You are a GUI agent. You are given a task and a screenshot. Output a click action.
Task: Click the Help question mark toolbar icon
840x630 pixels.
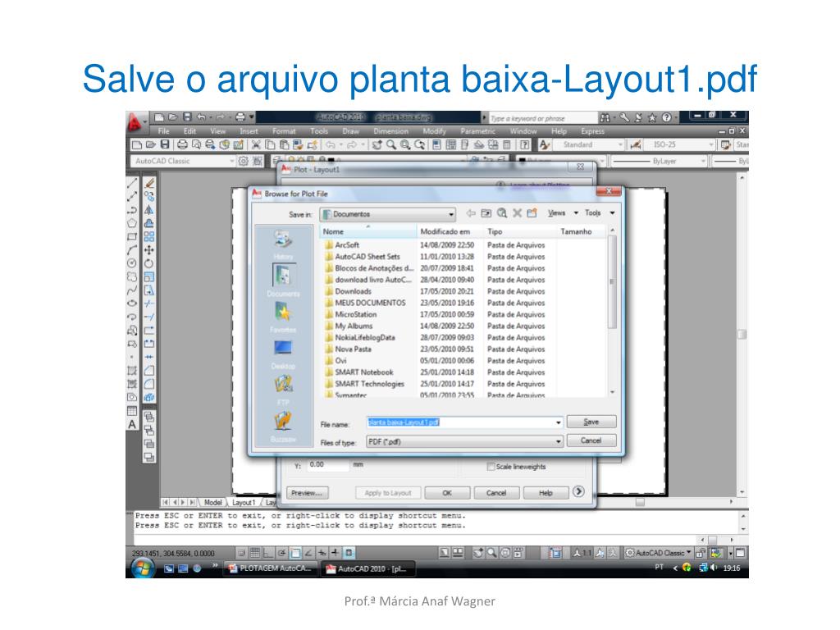coord(525,144)
